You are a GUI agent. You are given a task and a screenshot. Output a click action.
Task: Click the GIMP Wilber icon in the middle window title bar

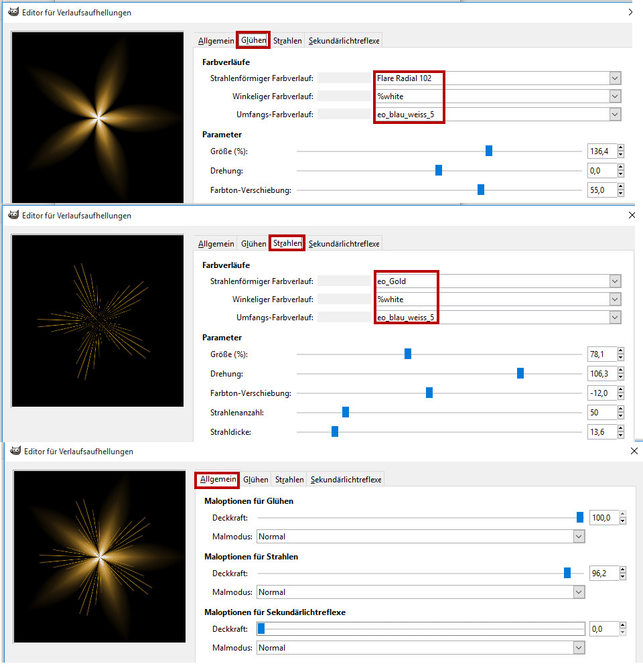13,214
